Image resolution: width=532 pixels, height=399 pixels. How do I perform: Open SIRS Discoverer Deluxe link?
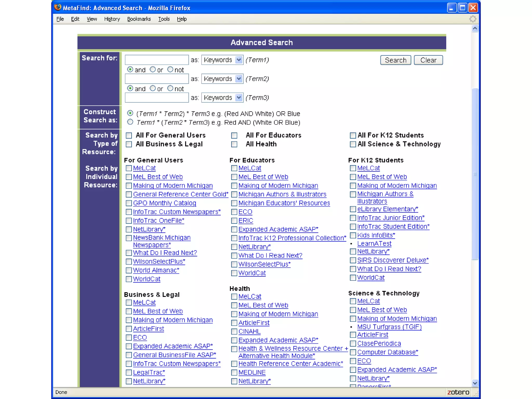pos(393,260)
